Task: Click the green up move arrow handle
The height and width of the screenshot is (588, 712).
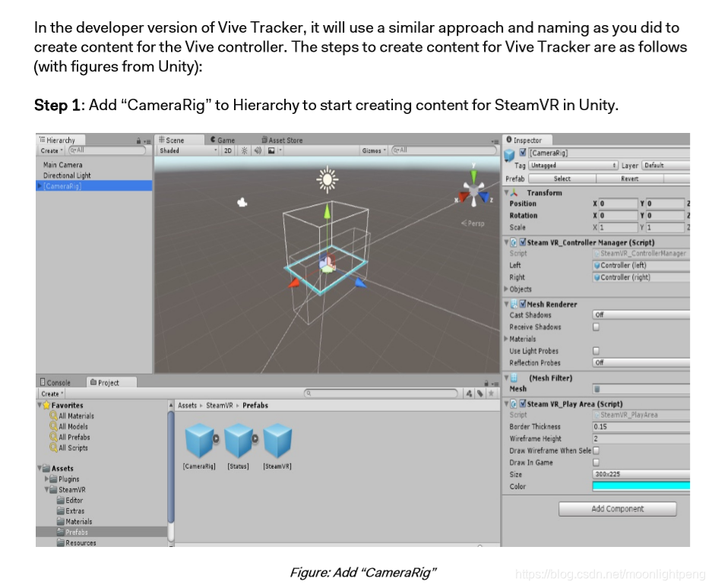Action: tap(327, 212)
